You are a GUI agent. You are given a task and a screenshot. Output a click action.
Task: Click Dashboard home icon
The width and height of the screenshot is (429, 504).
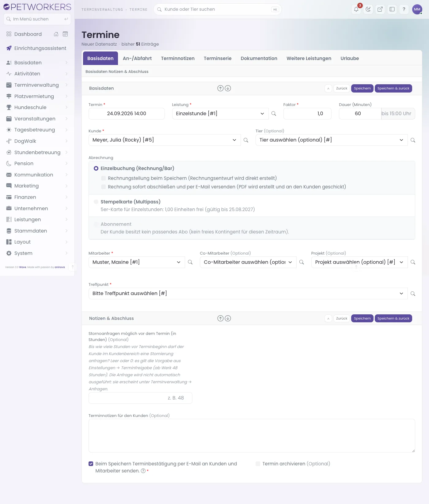tap(56, 34)
